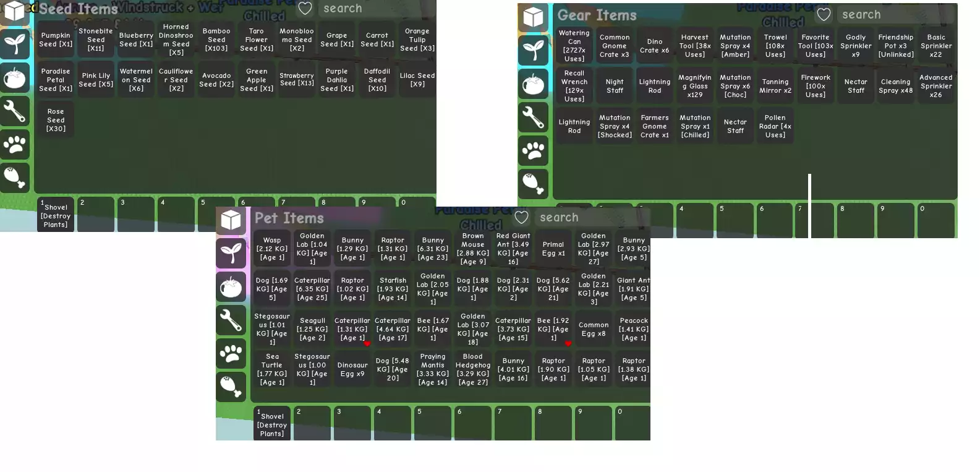
Task: Select the Bamboo Seed [X103] item
Action: [x=216, y=40]
